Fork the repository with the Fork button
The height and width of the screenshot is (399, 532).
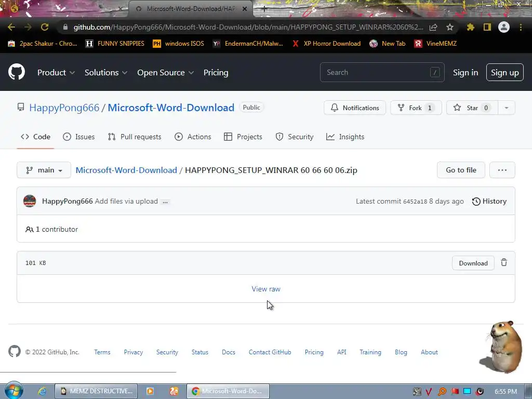pos(416,108)
